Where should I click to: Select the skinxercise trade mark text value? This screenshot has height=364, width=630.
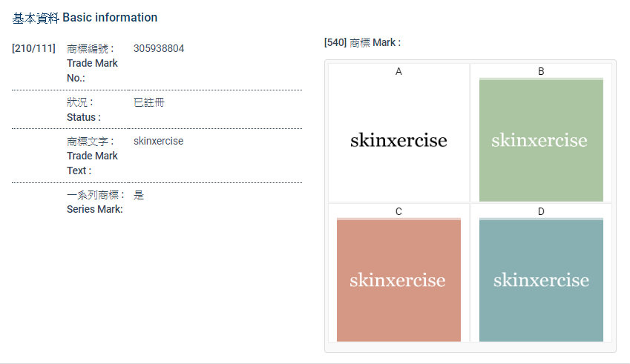[158, 141]
